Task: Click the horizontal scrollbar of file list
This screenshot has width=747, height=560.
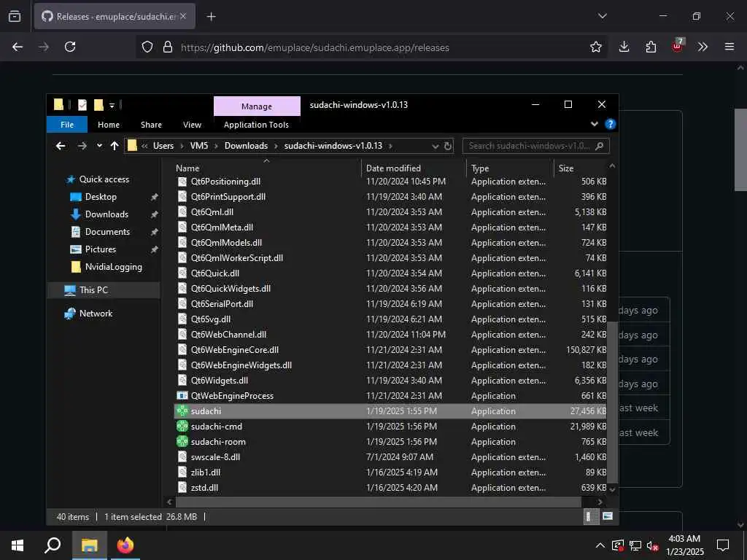Action: [x=379, y=502]
